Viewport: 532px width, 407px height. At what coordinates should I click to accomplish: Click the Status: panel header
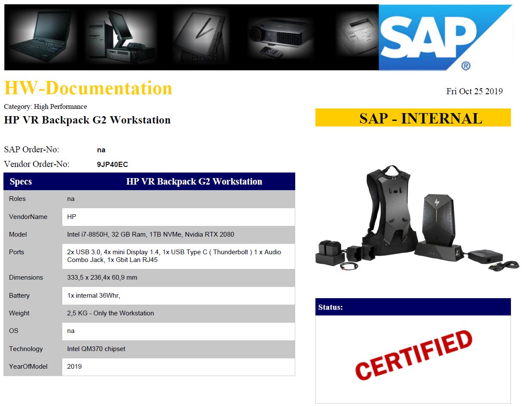tap(413, 307)
